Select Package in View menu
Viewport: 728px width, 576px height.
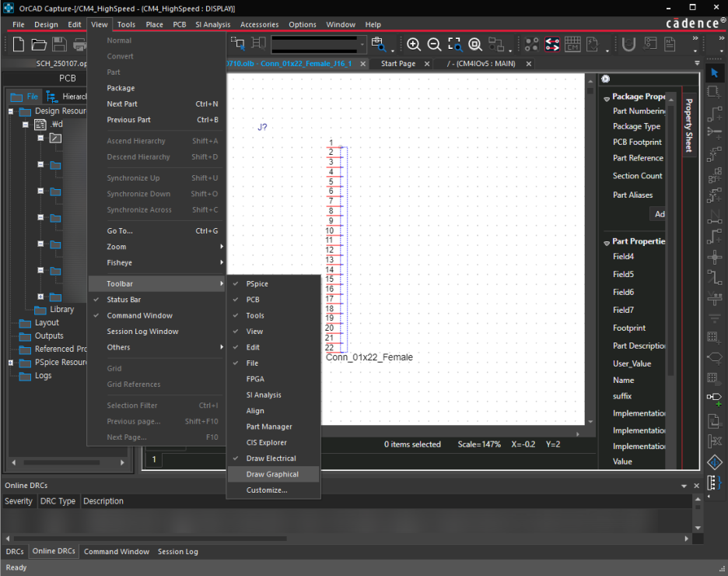[156, 88]
